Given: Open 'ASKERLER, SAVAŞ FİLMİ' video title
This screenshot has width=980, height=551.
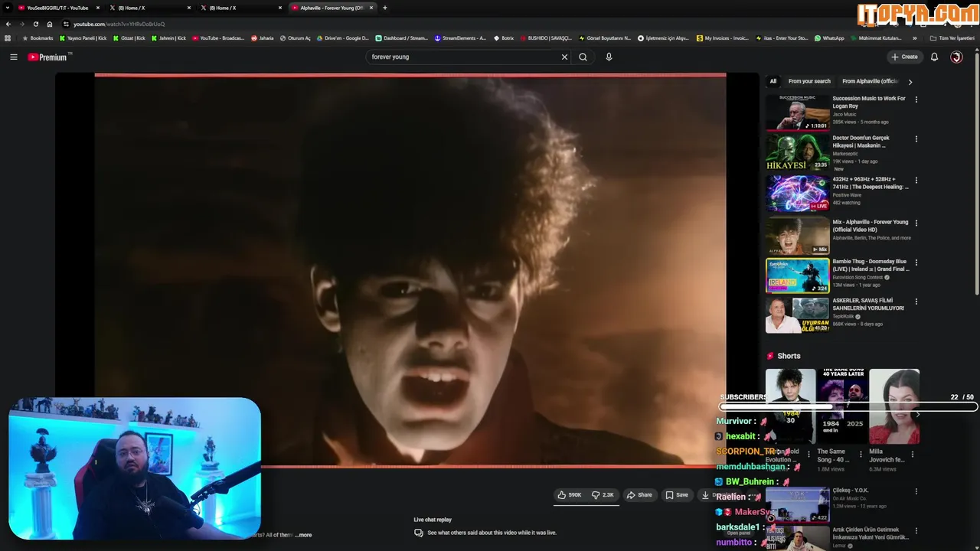Looking at the screenshot, I should coord(868,304).
